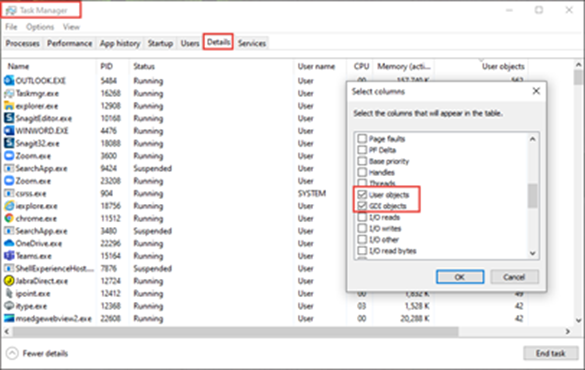The height and width of the screenshot is (370, 585).
Task: Select the Snagit32.exe icon
Action: pyautogui.click(x=9, y=143)
